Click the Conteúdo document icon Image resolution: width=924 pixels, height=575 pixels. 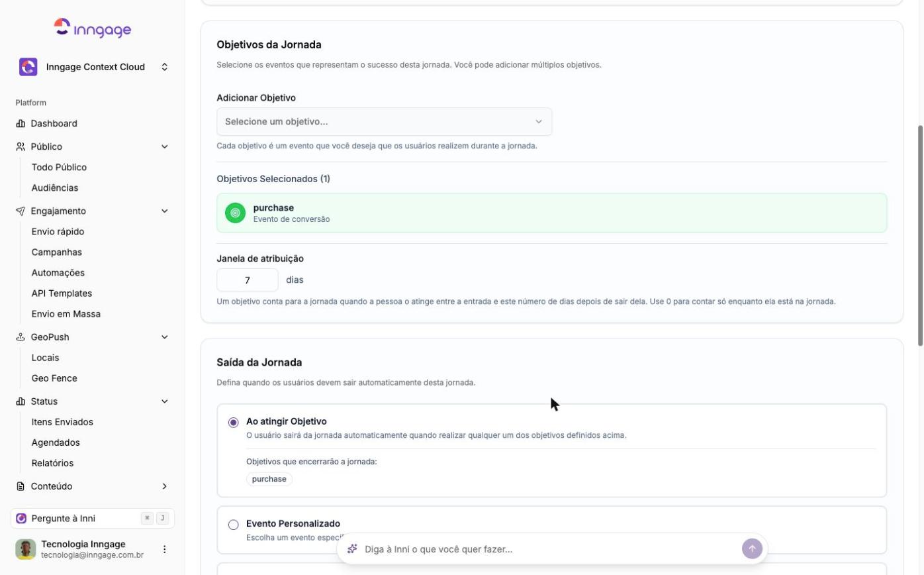point(21,486)
